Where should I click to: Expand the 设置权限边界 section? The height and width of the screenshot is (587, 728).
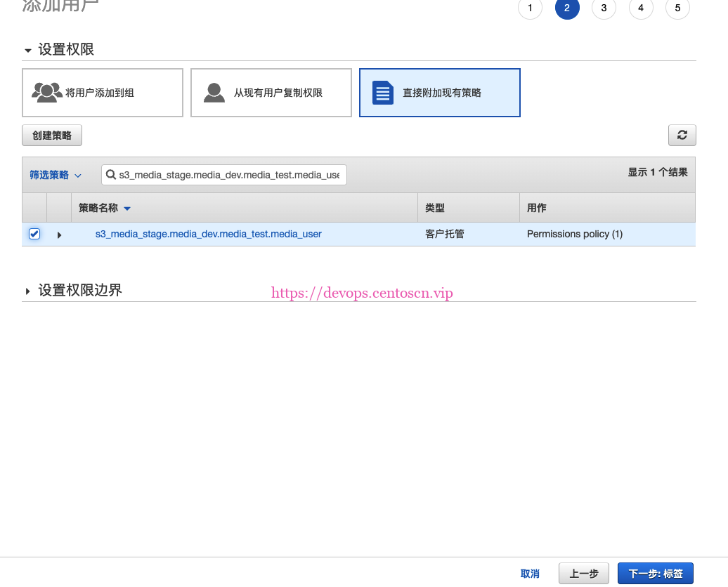coord(28,291)
